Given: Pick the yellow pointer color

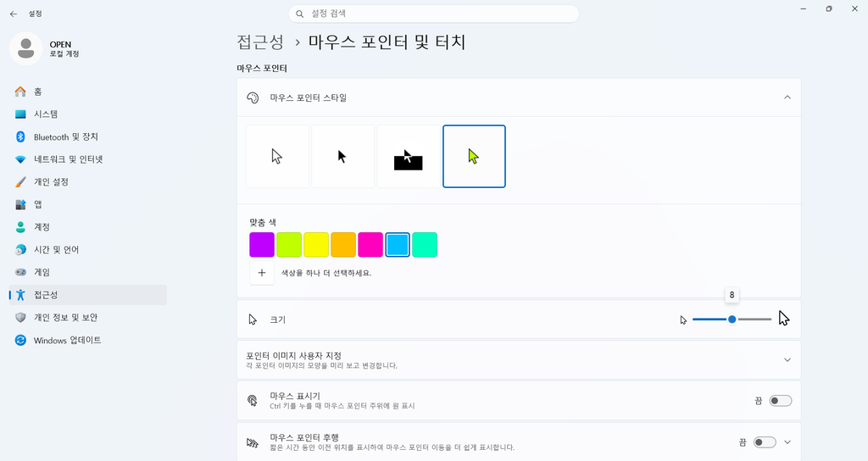Looking at the screenshot, I should pyautogui.click(x=316, y=245).
